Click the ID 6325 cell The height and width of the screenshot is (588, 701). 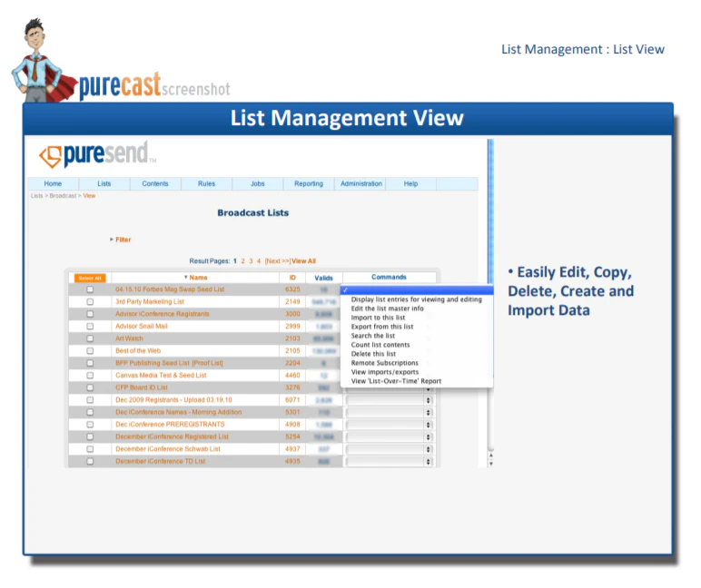[292, 289]
